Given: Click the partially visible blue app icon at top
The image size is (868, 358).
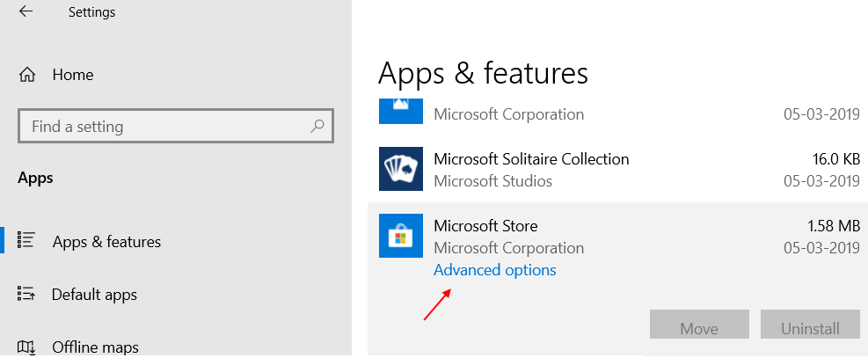Looking at the screenshot, I should coord(401,111).
